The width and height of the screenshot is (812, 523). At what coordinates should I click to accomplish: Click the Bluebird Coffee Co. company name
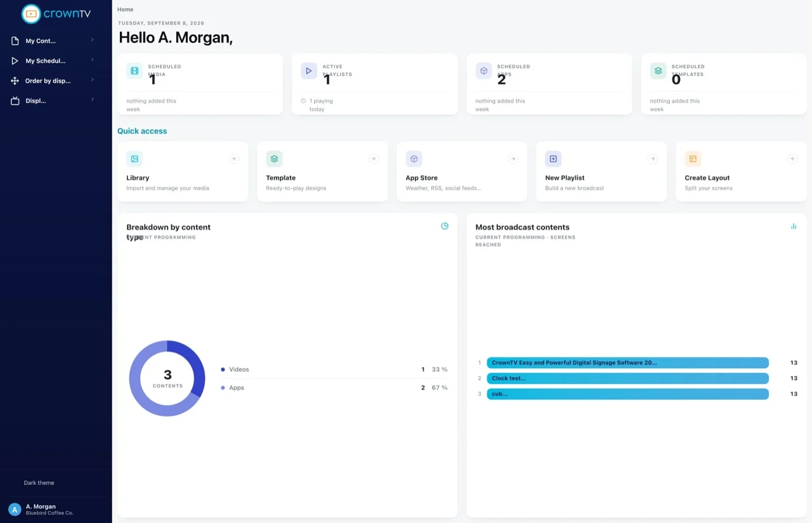pos(49,513)
